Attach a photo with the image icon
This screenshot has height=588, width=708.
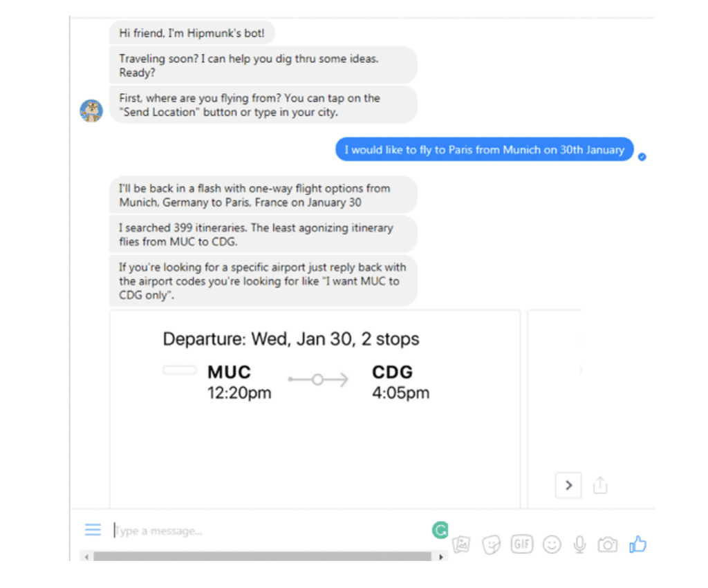pos(461,544)
